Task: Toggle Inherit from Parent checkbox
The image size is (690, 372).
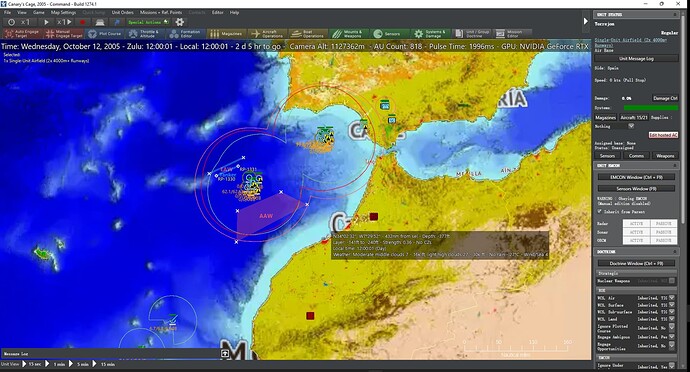Action: pos(600,212)
